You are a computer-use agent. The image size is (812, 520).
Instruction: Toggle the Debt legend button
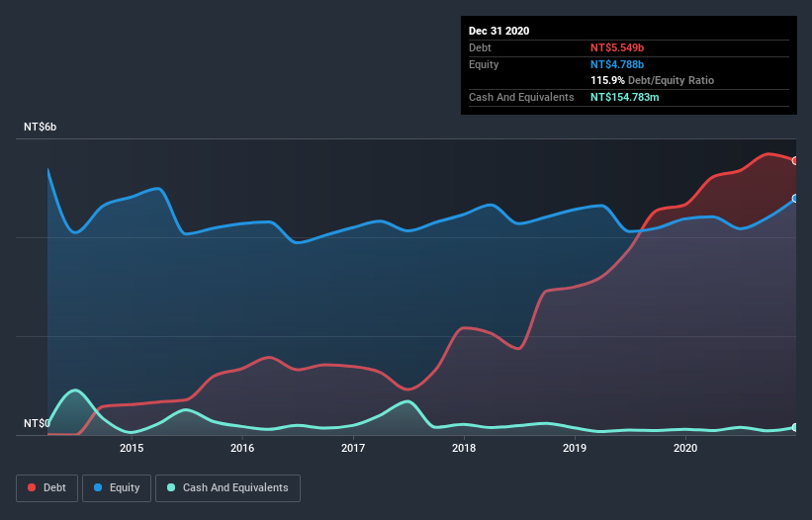point(47,488)
